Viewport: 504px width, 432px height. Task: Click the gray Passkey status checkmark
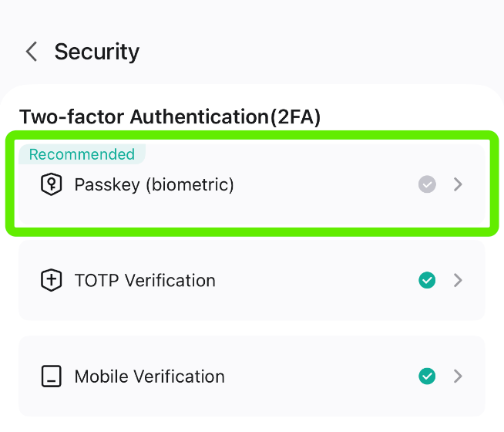tap(427, 184)
